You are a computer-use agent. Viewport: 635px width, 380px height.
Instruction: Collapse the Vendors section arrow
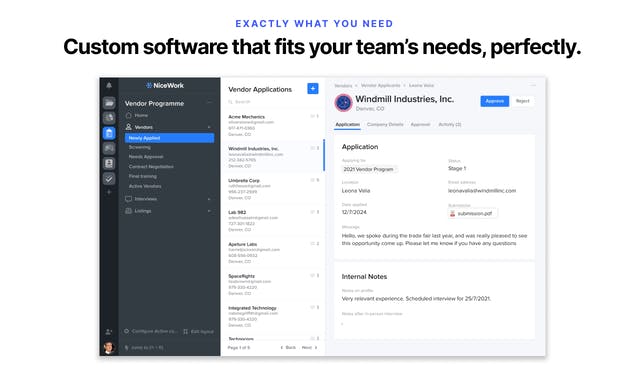[x=209, y=127]
